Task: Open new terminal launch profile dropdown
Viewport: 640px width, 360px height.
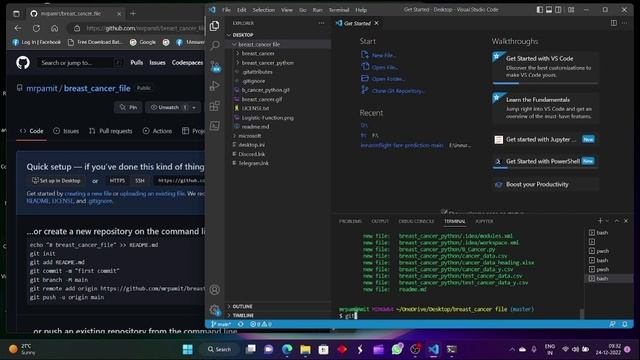Action: click(607, 221)
